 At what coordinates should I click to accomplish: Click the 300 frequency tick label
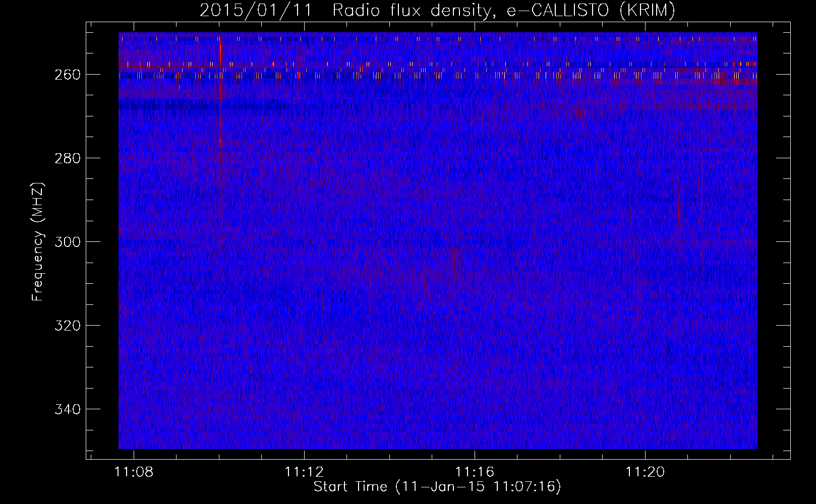[x=67, y=242]
